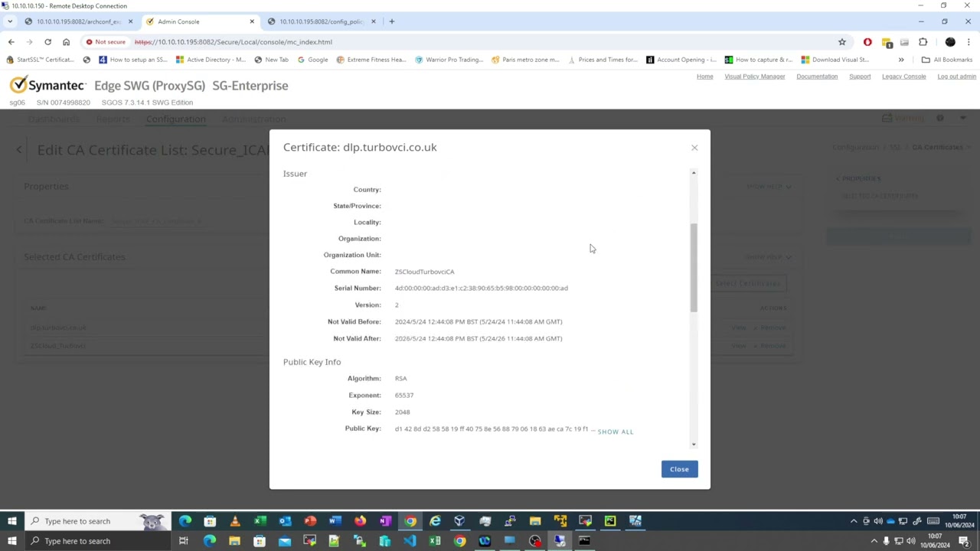The image size is (980, 551).
Task: Click the Not secure site indicator
Action: click(106, 42)
